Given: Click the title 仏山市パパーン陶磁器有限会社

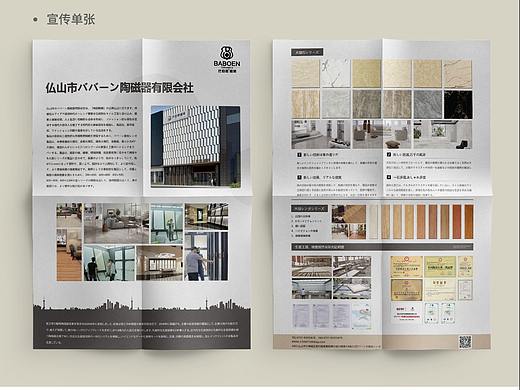Looking at the screenshot, I should pyautogui.click(x=119, y=88).
